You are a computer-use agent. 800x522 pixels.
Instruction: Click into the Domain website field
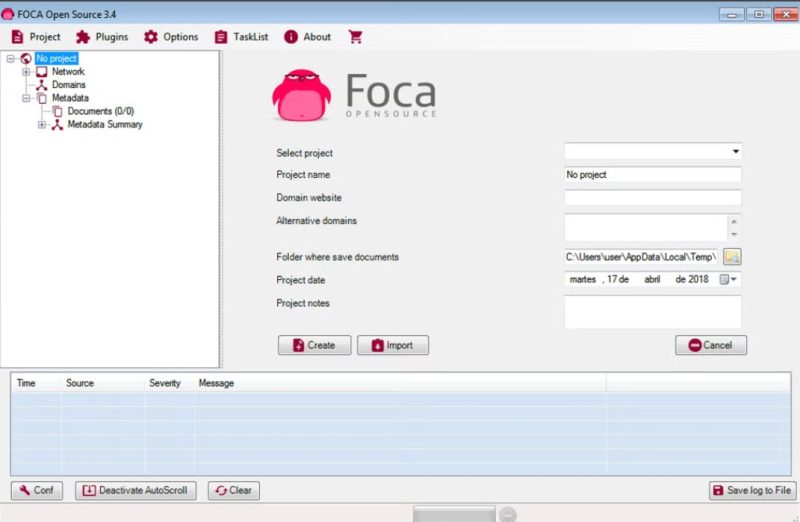[652, 198]
